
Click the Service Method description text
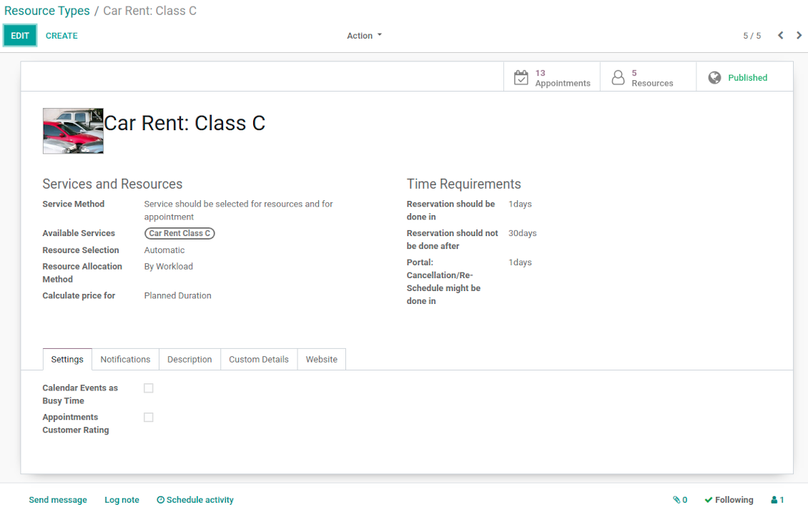[239, 210]
